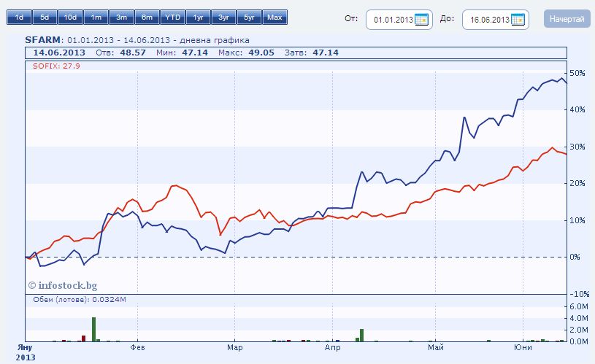Choose the 3m period button
The height and width of the screenshot is (364, 595).
pyautogui.click(x=121, y=18)
